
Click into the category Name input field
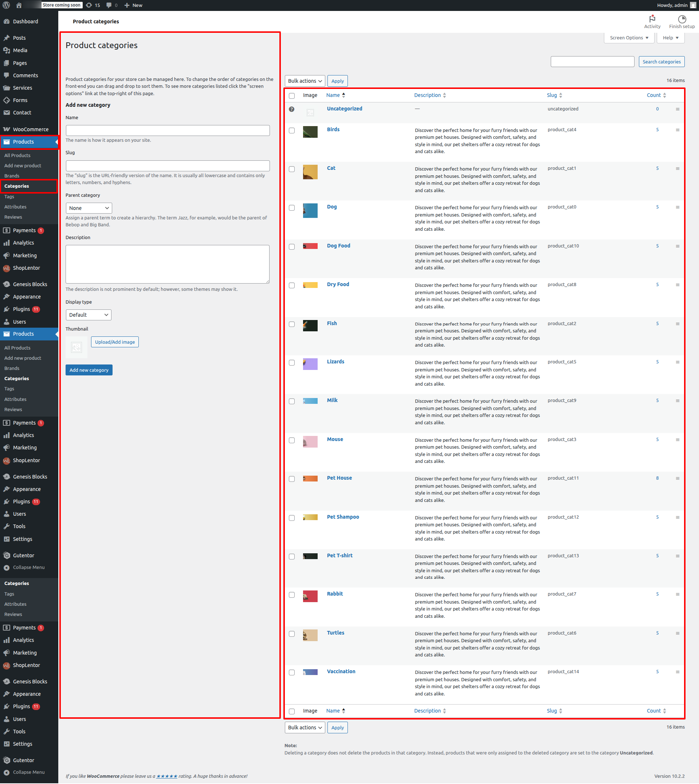[x=168, y=130]
